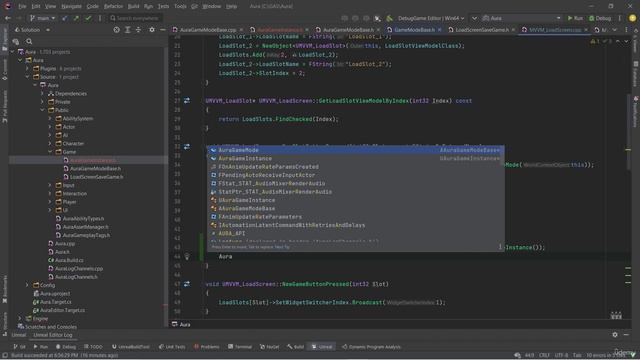Open the hidden tabs list dropdown
The image size is (640, 360).
(614, 30)
